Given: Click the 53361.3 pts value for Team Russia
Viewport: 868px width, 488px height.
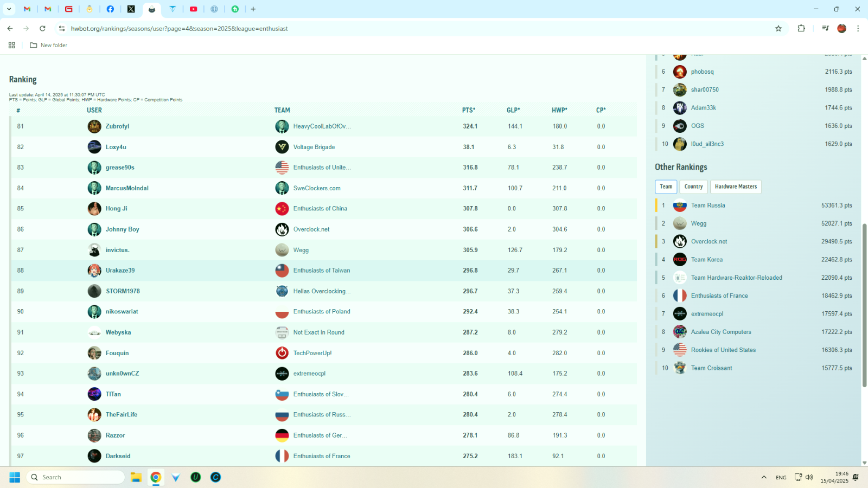Looking at the screenshot, I should click(837, 206).
